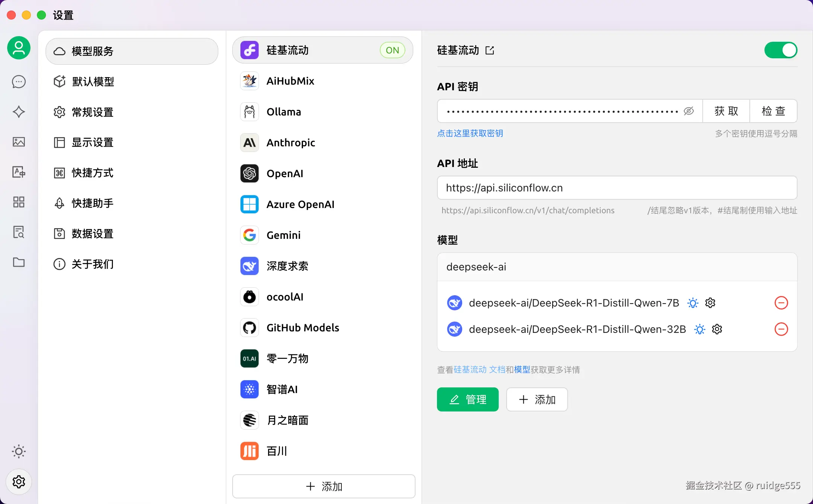Click 点击这里获取密钥 link

click(470, 134)
